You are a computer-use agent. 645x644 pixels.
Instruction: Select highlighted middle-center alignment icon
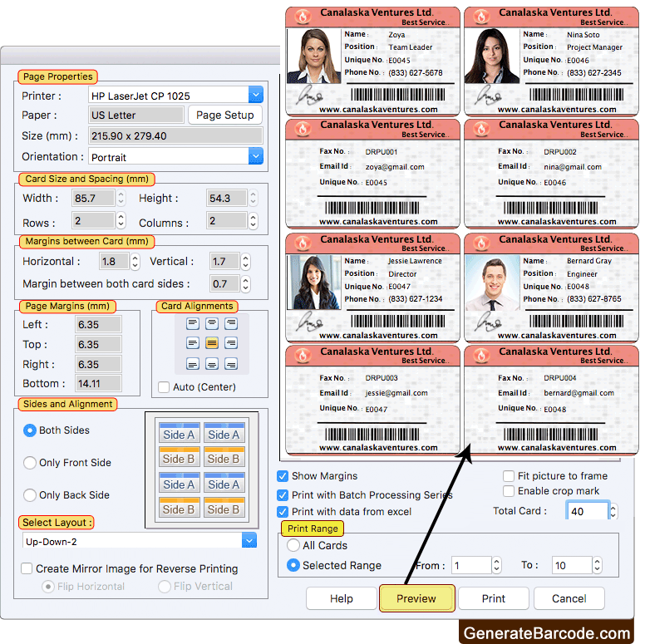click(212, 342)
